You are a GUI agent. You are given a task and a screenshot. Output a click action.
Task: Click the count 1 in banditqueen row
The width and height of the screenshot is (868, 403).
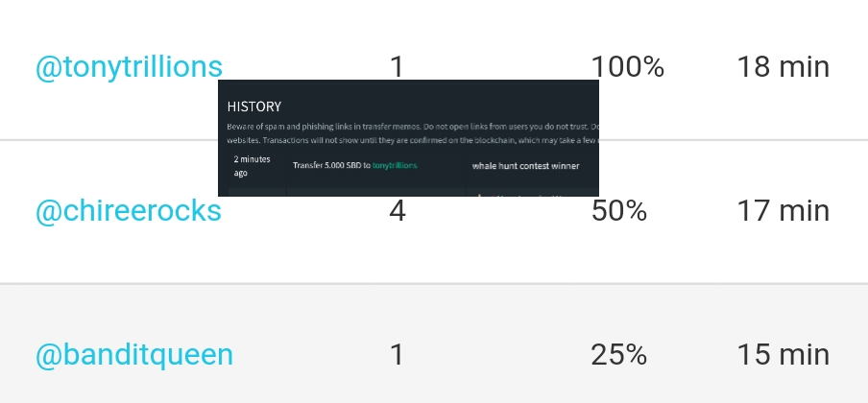click(398, 355)
